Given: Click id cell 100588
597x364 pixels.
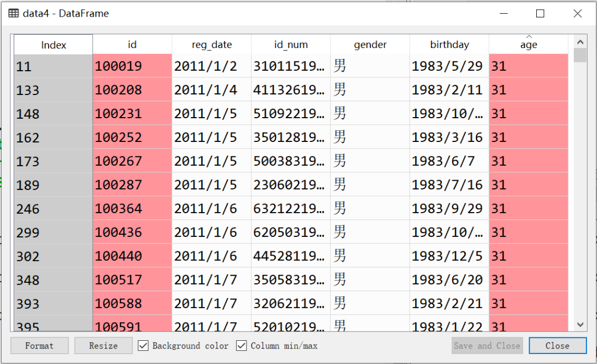Looking at the screenshot, I should (x=132, y=304).
